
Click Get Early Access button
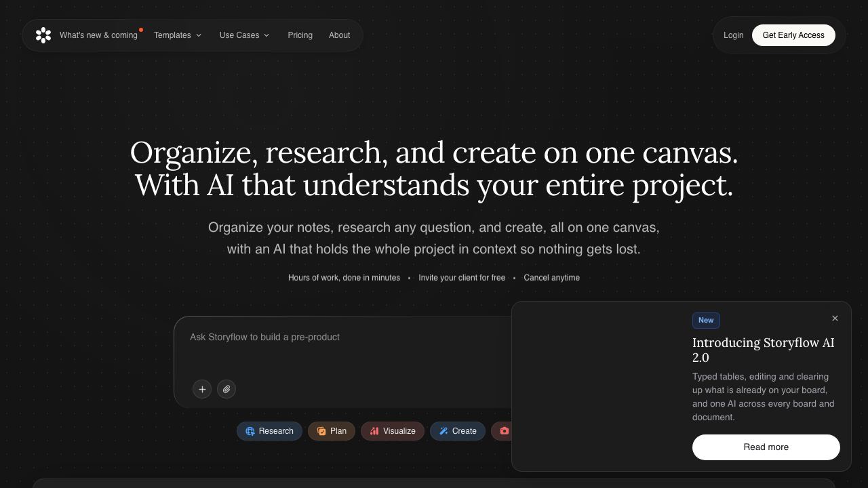[793, 35]
